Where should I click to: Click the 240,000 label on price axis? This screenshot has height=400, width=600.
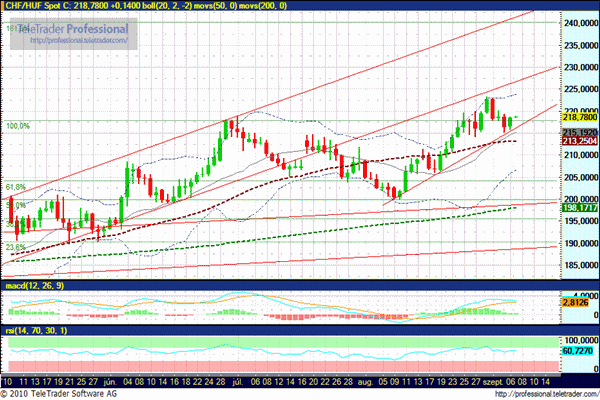tap(574, 22)
